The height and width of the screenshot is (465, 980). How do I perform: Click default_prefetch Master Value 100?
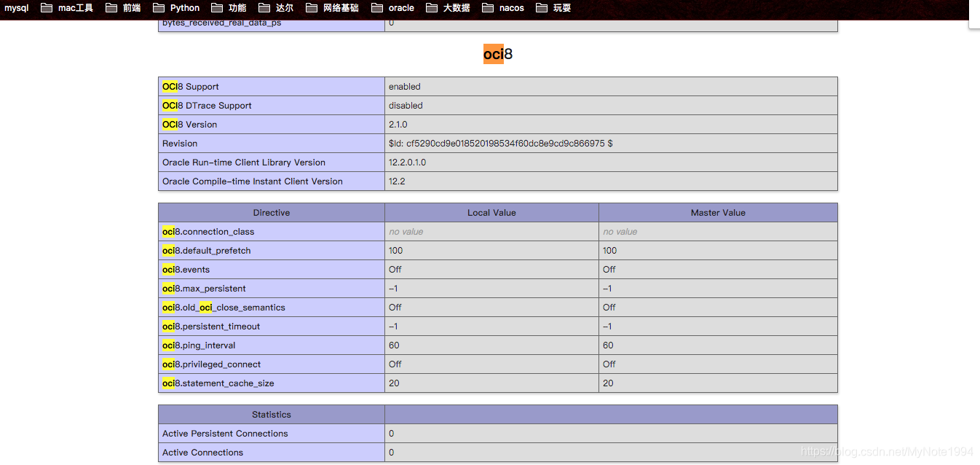609,251
